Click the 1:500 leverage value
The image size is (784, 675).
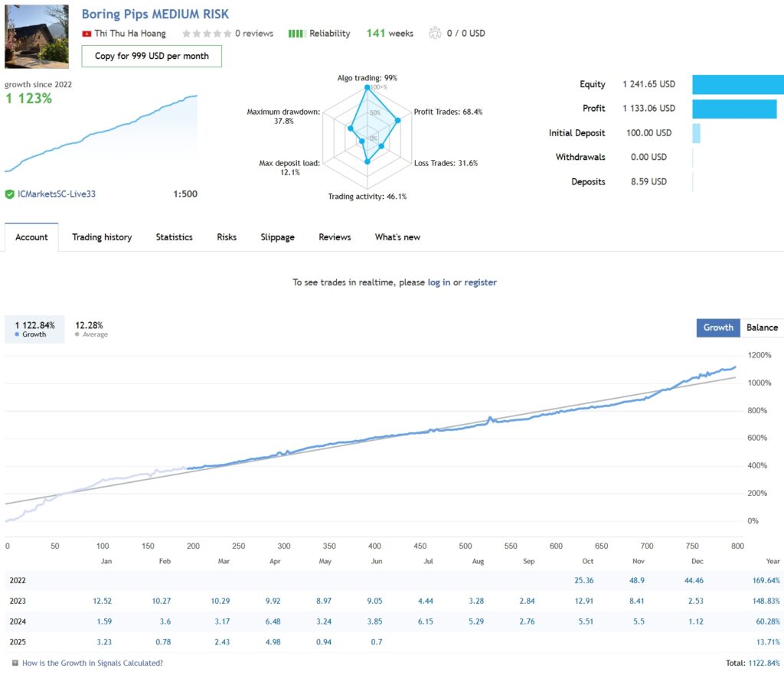pos(185,194)
